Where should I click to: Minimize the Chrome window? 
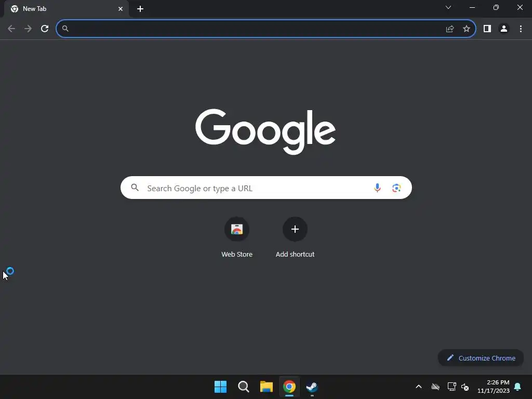(472, 7)
